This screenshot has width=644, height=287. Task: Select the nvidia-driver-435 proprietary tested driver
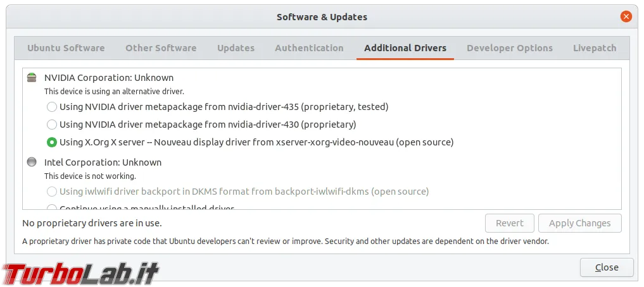pos(218,107)
